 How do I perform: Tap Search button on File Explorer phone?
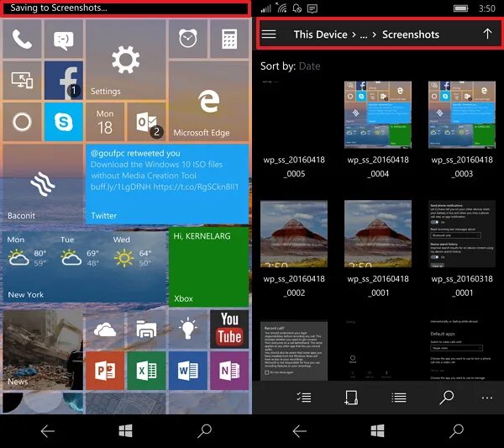(456, 431)
